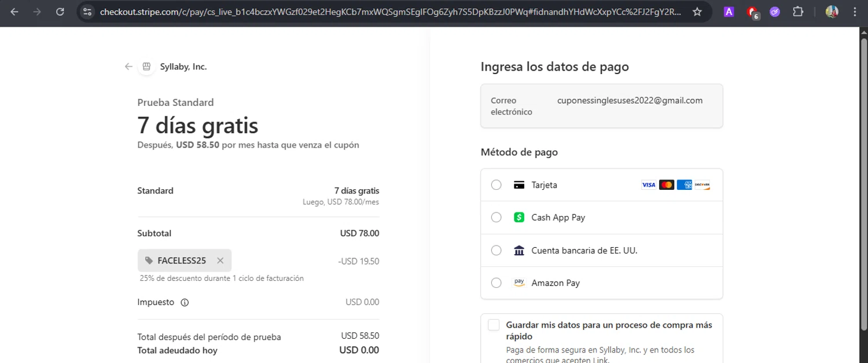Click the Amazon Pay logo icon
Viewport: 868px width, 363px height.
[519, 283]
